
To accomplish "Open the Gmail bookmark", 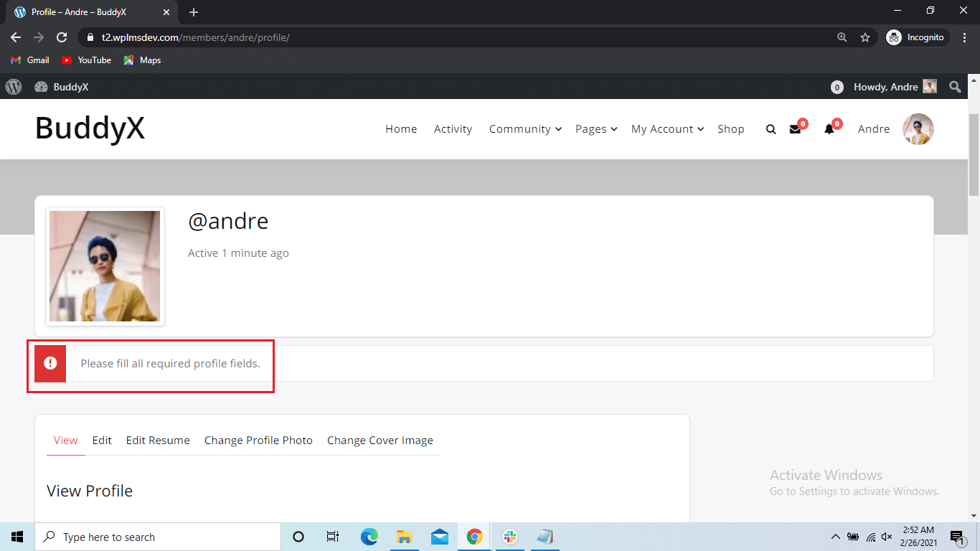I will click(29, 60).
